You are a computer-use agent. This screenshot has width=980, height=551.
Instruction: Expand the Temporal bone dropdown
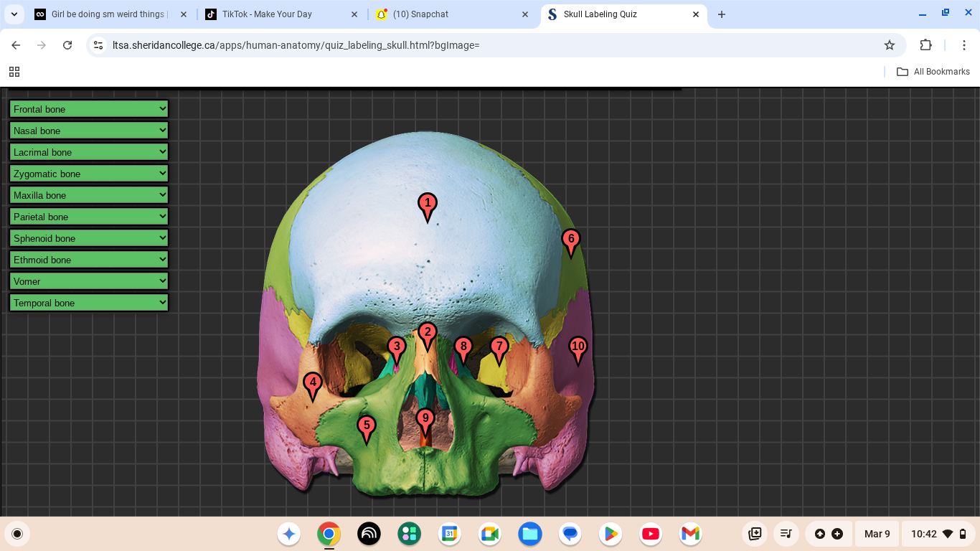(89, 303)
